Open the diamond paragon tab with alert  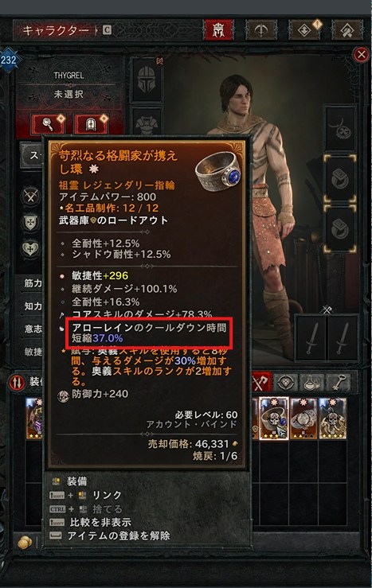click(x=304, y=29)
